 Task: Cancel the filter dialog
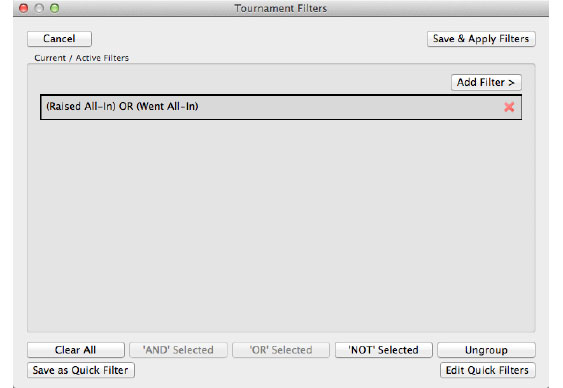pyautogui.click(x=59, y=39)
